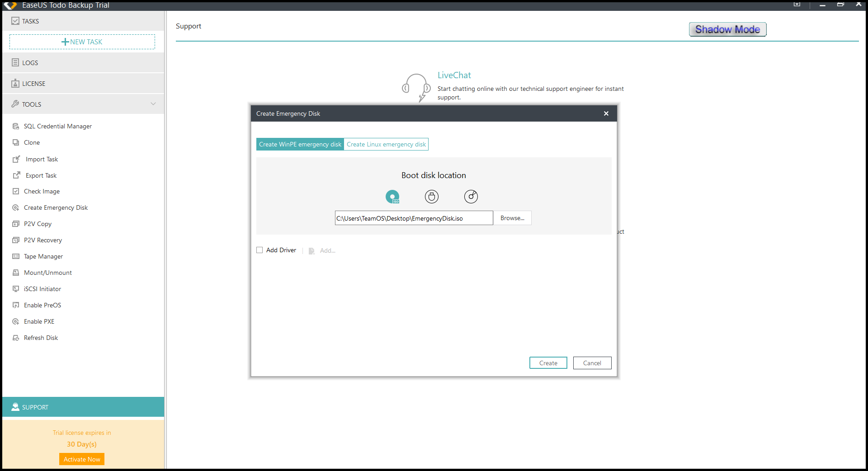Close the Create Emergency Disk dialog

coord(606,113)
